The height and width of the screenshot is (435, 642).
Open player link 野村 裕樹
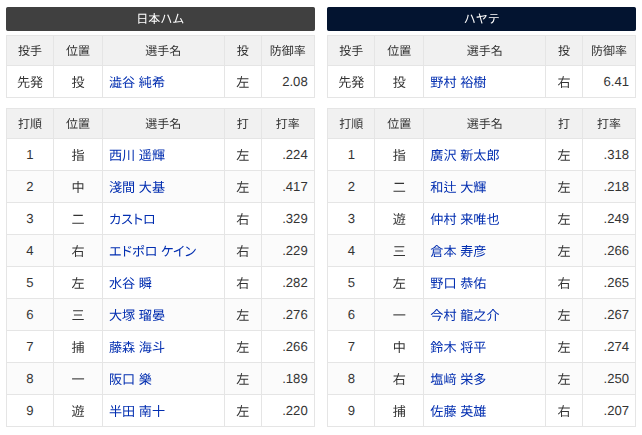click(458, 82)
